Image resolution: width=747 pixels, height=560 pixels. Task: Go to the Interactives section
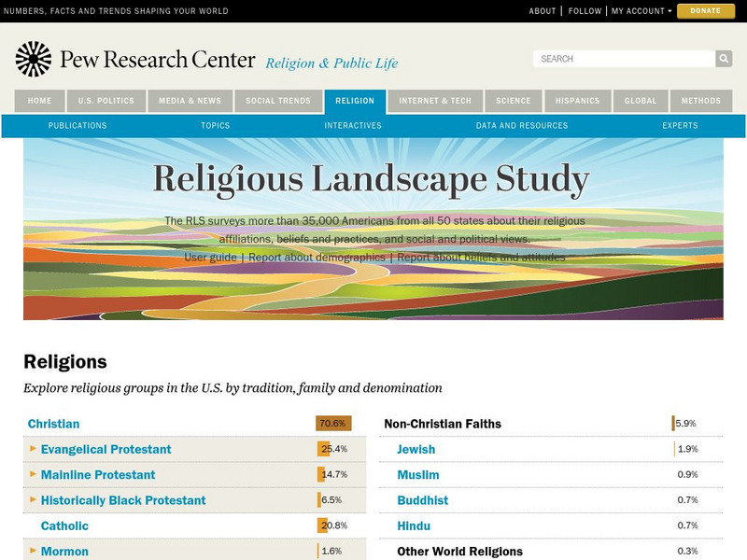353,125
